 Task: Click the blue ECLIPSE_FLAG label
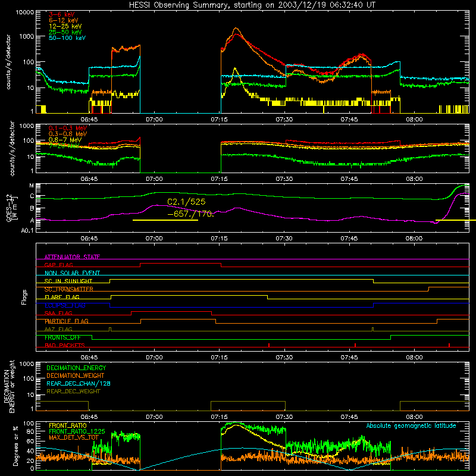(x=65, y=305)
